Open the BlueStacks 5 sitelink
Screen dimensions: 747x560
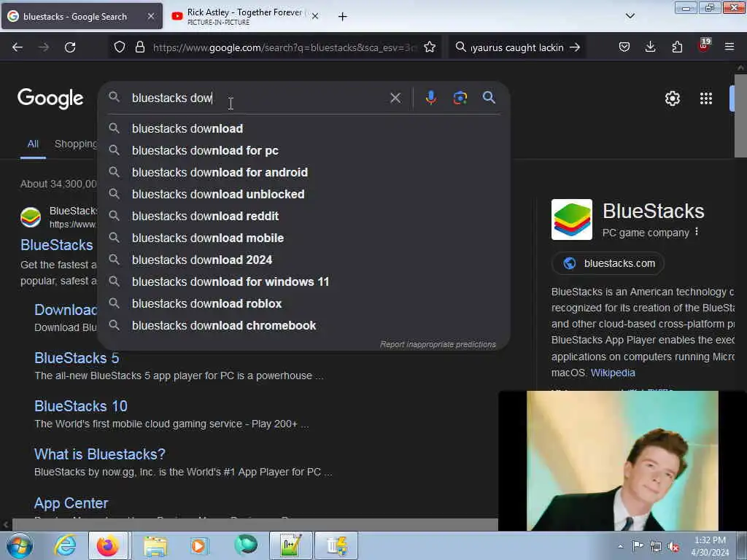tap(77, 357)
